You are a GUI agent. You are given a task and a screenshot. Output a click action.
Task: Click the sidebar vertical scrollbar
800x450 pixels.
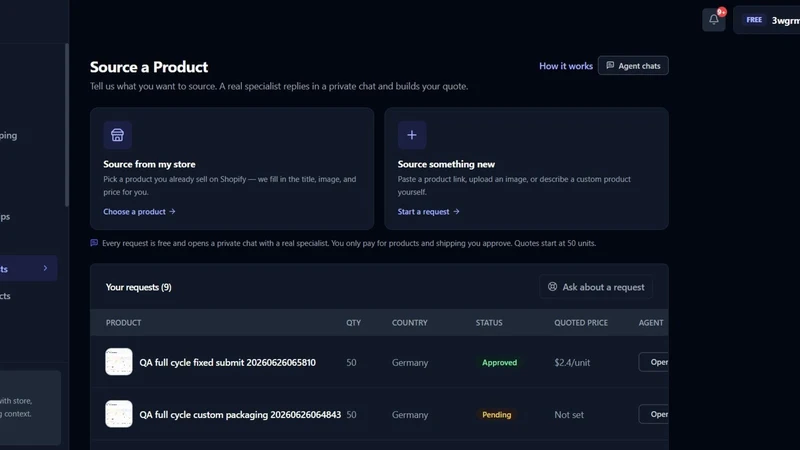tap(67, 125)
